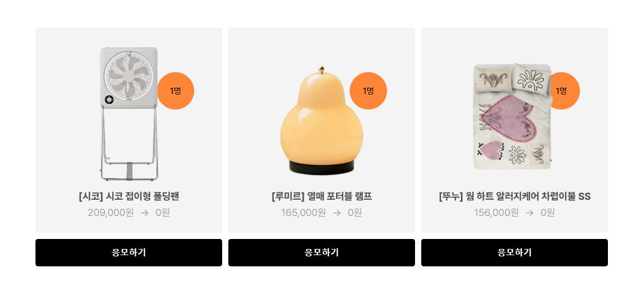This screenshot has height=290, width=644.
Task: Click the arrow icon after 209,000원
Action: coord(144,213)
